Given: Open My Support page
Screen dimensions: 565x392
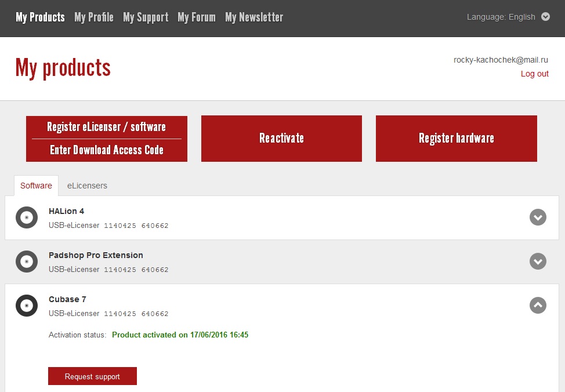Looking at the screenshot, I should coord(146,17).
